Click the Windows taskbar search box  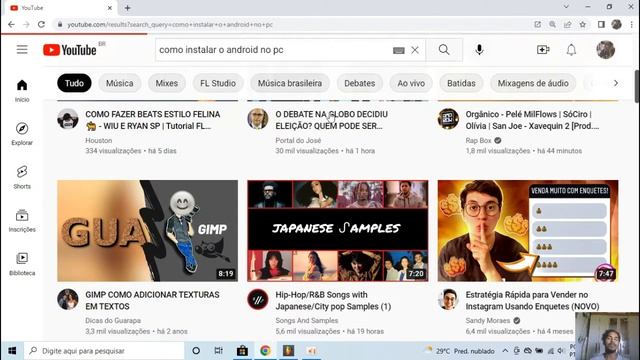click(x=104, y=351)
